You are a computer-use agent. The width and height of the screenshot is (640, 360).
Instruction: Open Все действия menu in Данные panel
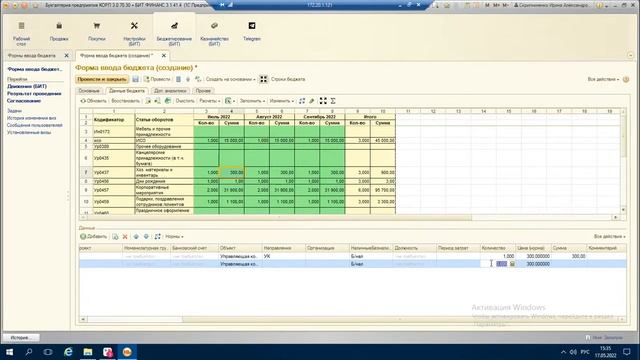[609, 237]
